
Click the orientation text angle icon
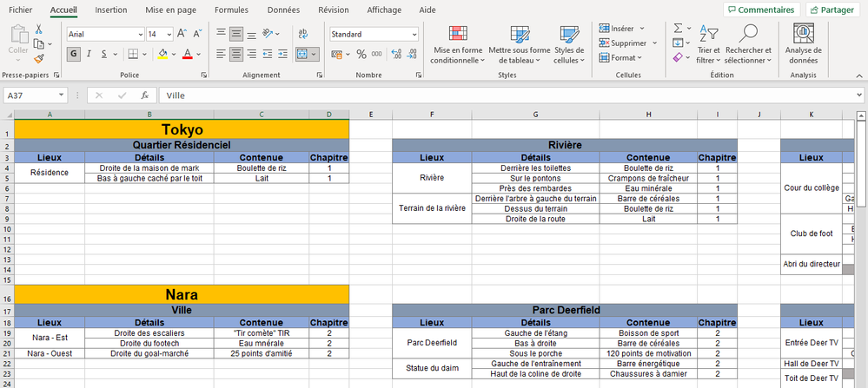click(x=268, y=34)
